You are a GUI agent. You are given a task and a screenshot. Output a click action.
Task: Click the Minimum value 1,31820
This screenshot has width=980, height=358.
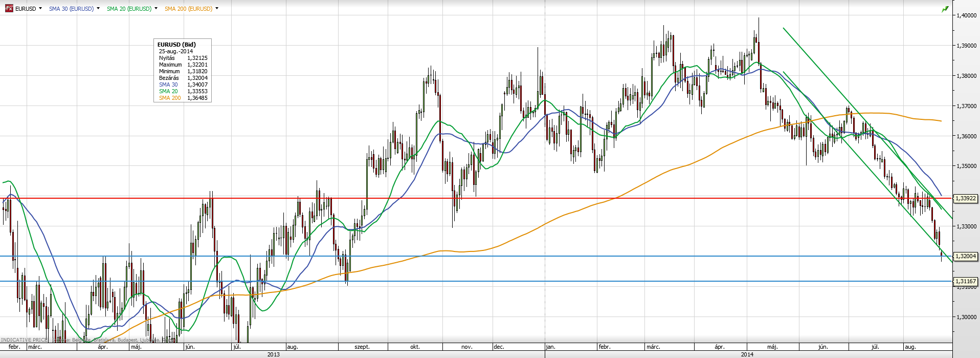click(197, 71)
